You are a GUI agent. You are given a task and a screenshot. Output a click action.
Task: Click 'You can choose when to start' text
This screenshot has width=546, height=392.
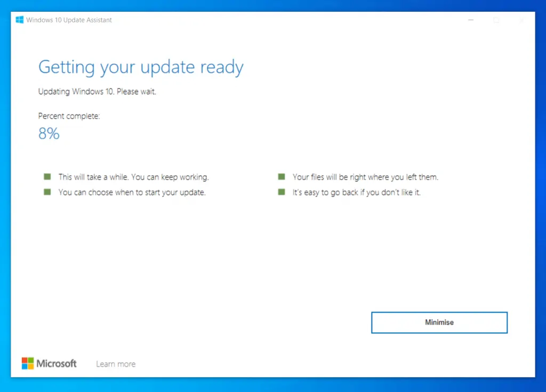click(x=132, y=192)
